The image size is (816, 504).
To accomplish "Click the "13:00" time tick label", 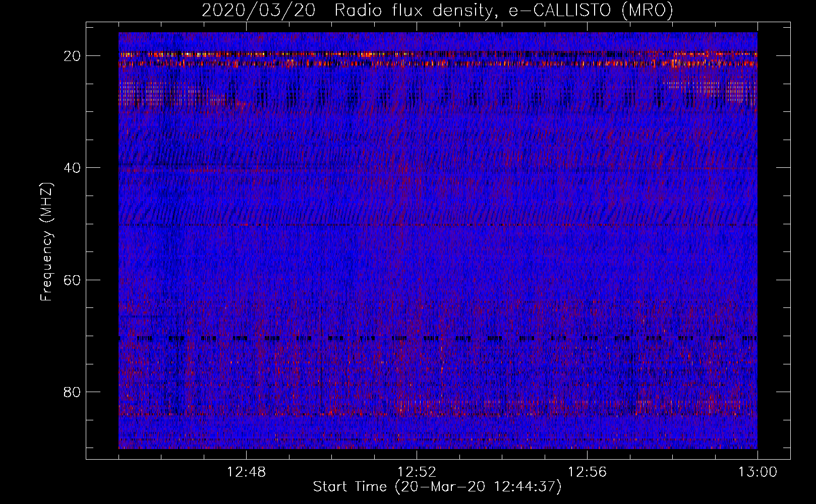I will [757, 472].
